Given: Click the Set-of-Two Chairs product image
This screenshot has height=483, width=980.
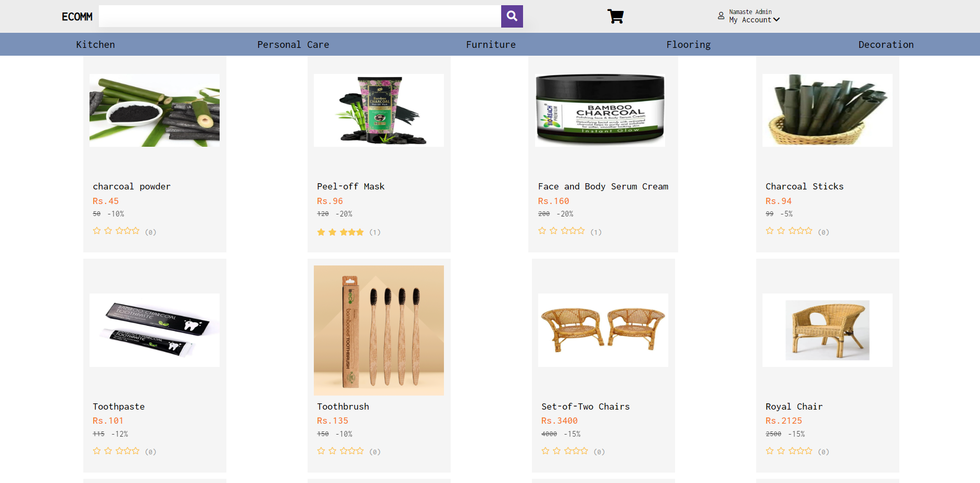Looking at the screenshot, I should coord(603,330).
